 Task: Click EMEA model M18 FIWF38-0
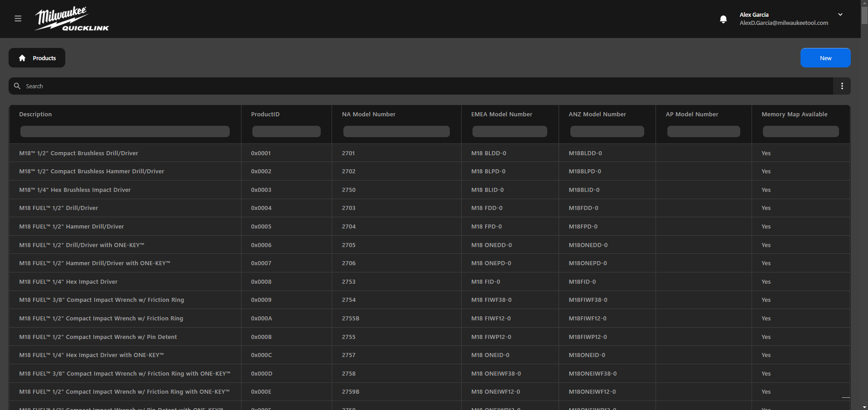[x=492, y=300]
